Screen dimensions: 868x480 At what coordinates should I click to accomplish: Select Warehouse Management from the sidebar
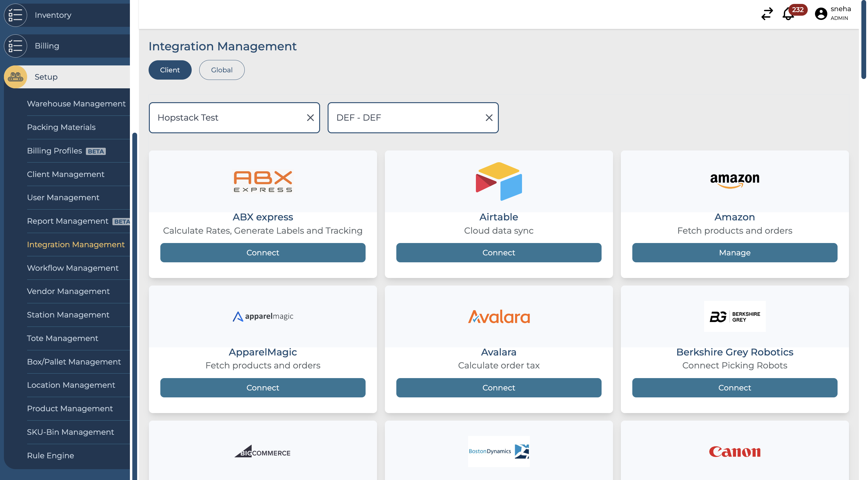coord(76,104)
